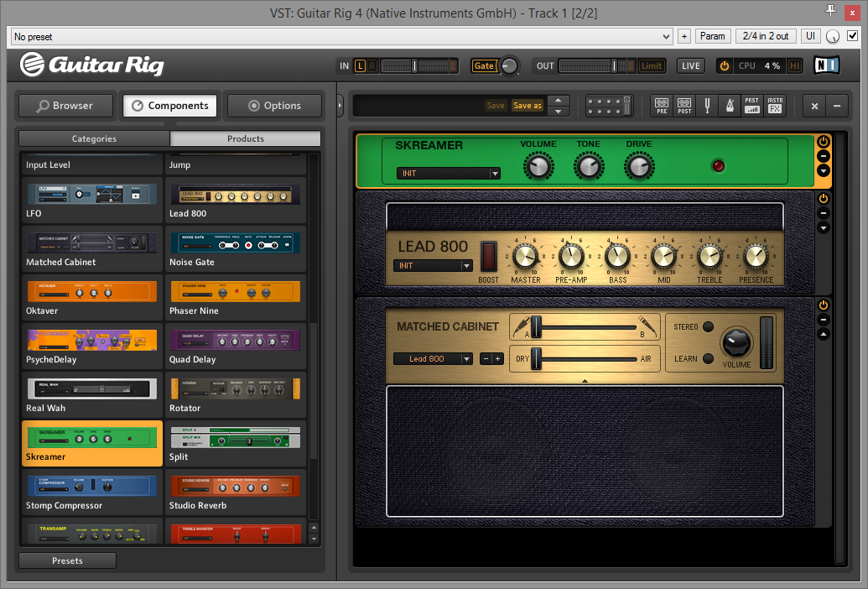Open the cabinet model Lead 800 dropdown
Viewport: 868px width, 589px height.
(433, 359)
